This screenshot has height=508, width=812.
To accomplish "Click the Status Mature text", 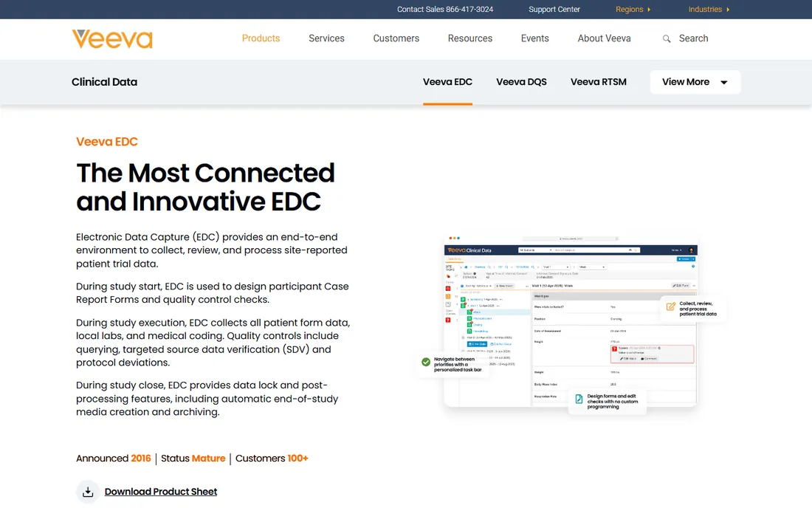I will pyautogui.click(x=193, y=459).
